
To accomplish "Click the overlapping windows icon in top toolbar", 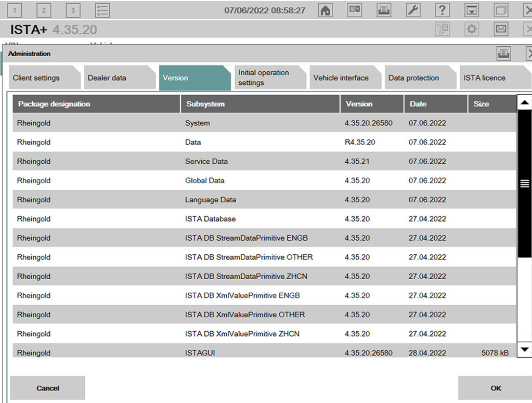I will pos(501,10).
